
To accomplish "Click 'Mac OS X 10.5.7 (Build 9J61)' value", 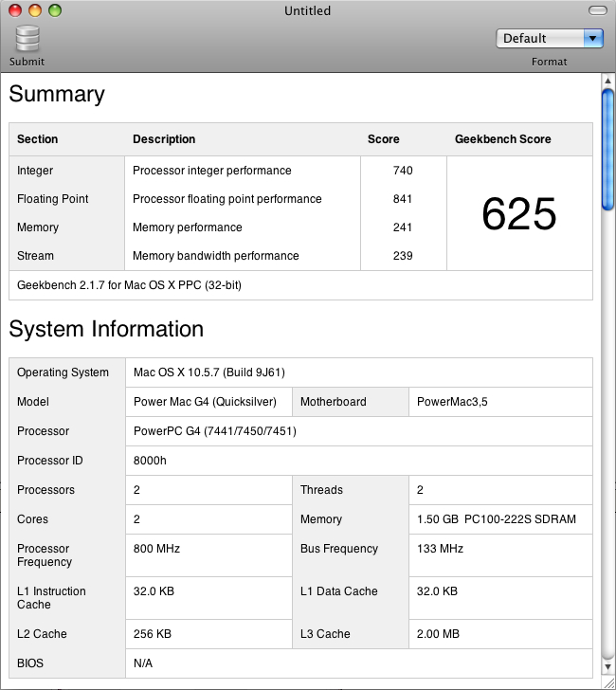I will point(209,372).
